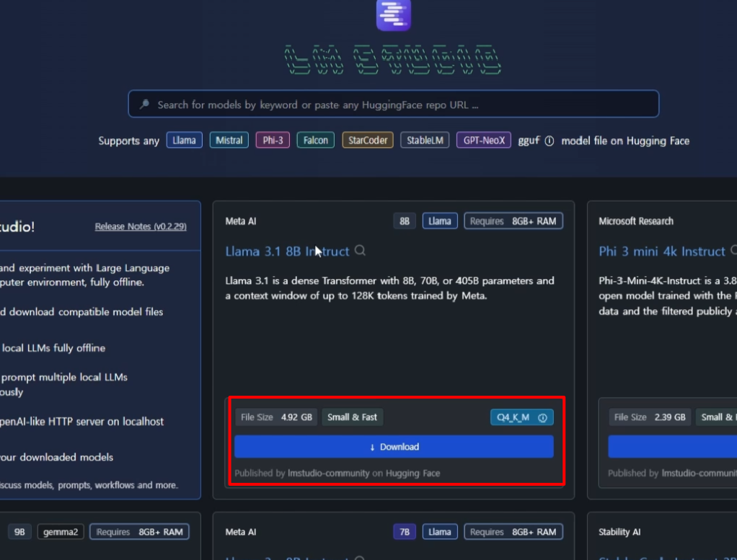Select the StarCoder tag

pos(368,140)
